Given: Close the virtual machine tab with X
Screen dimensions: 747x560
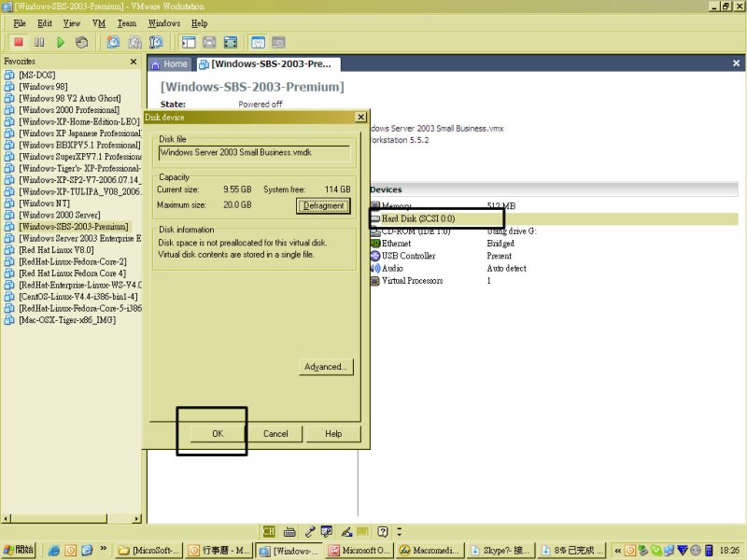Looking at the screenshot, I should click(x=736, y=63).
